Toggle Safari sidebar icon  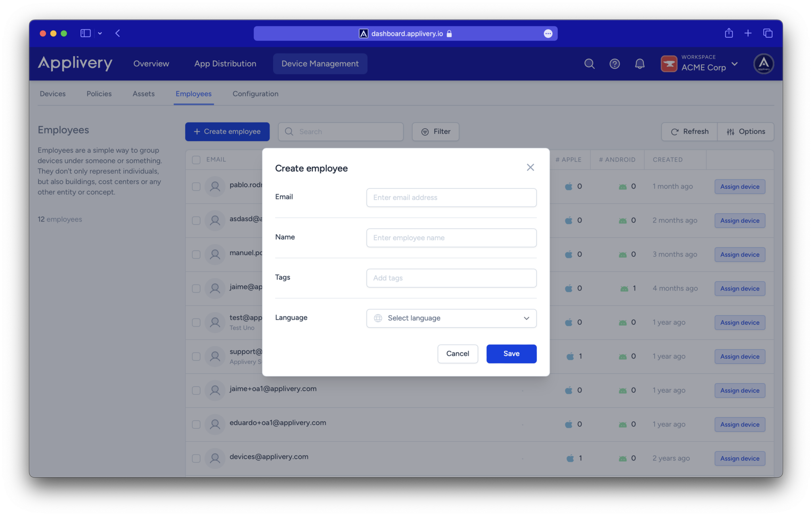tap(85, 33)
